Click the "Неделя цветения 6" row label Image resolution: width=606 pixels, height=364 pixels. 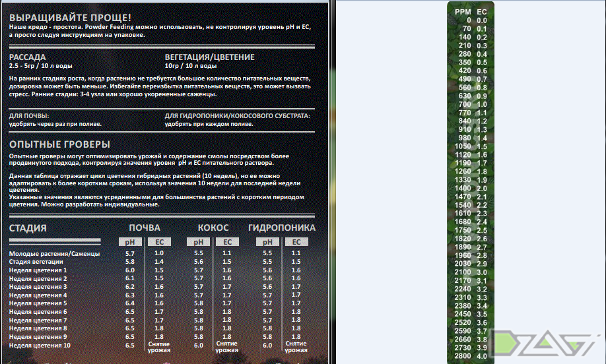click(38, 312)
